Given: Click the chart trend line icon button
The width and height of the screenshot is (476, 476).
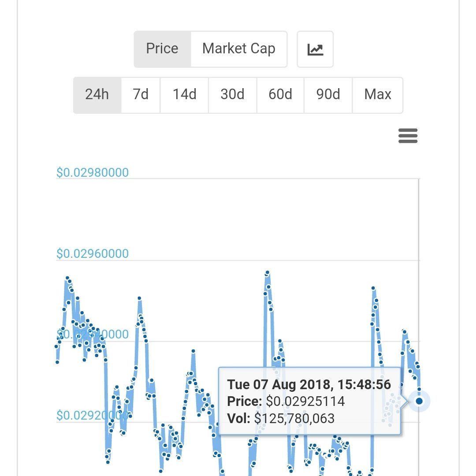Looking at the screenshot, I should pyautogui.click(x=315, y=49).
